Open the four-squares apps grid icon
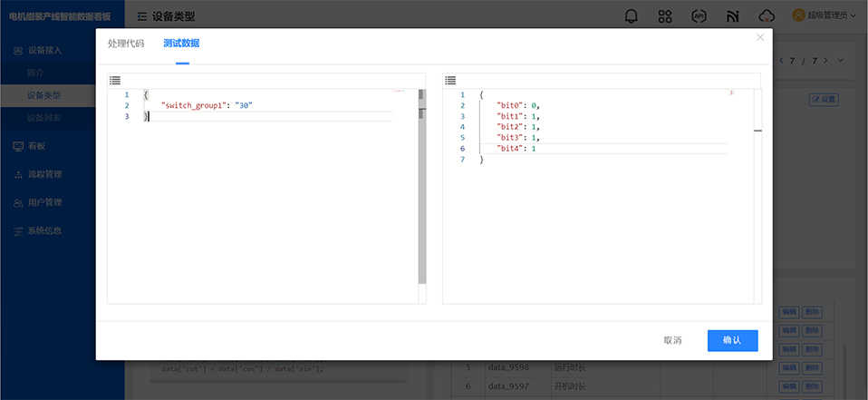The image size is (868, 400). click(665, 15)
